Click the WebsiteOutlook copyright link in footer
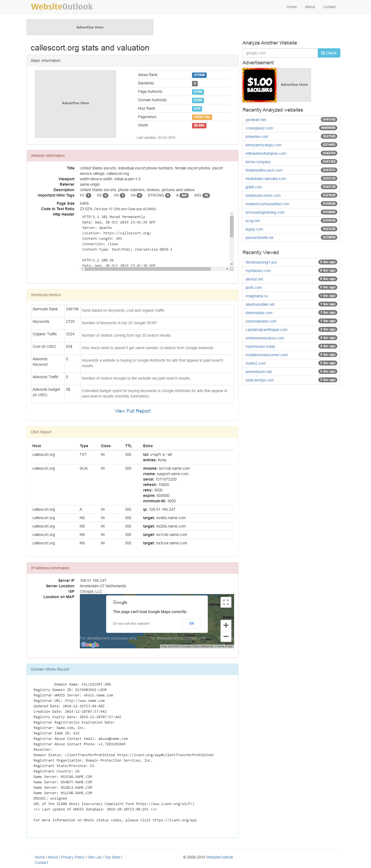Screen dimensions: 371x868 pyautogui.click(x=219, y=857)
